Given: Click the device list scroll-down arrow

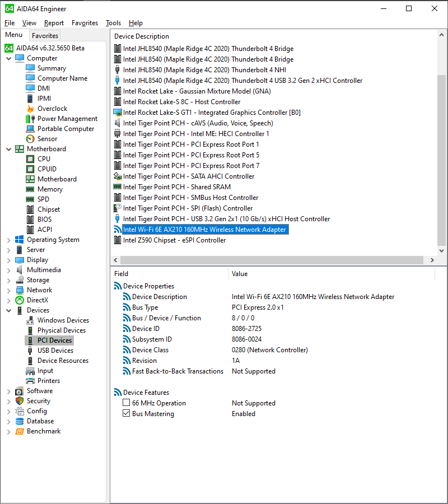Looking at the screenshot, I should (x=442, y=251).
